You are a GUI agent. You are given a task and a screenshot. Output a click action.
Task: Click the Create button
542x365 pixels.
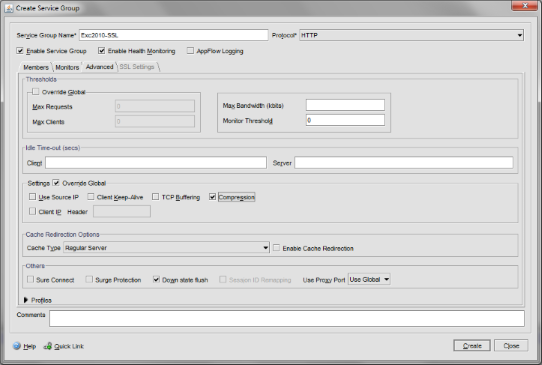tap(472, 346)
